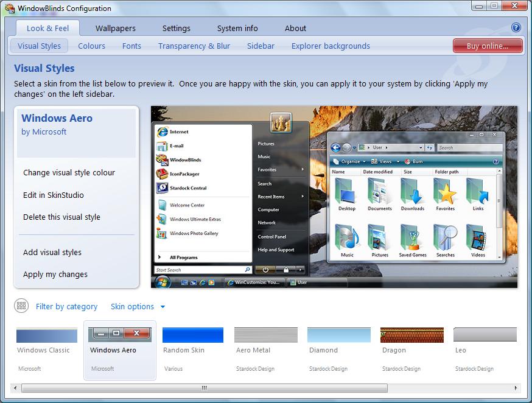Click 'Stardock Design' under Diamond

click(x=328, y=369)
